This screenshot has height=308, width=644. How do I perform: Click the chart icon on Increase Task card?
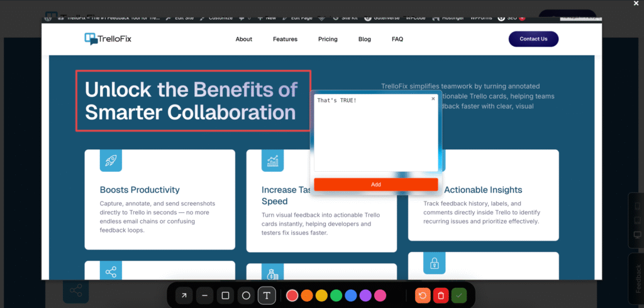pyautogui.click(x=273, y=161)
